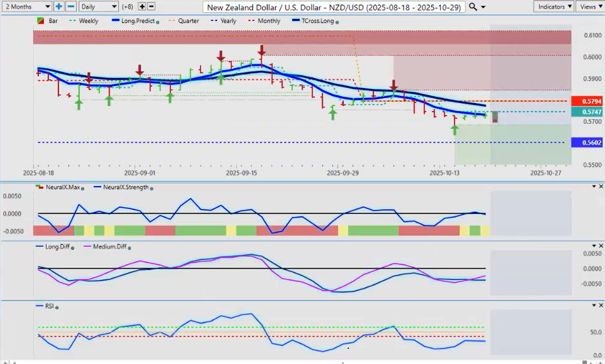Open the Indicators menu

pos(553,6)
